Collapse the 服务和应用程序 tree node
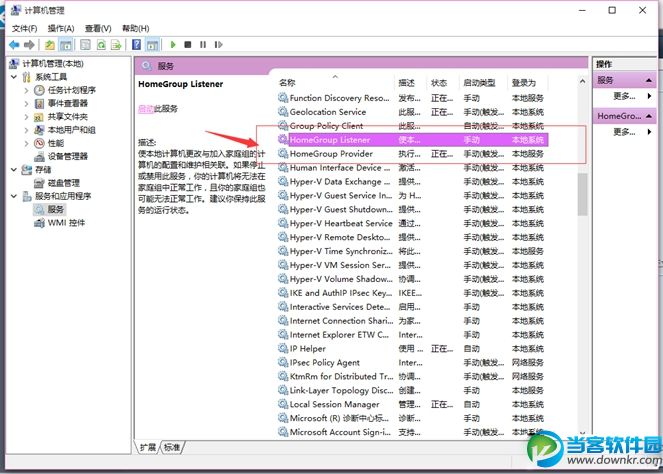Viewport: 663px width, 474px height. [x=14, y=196]
